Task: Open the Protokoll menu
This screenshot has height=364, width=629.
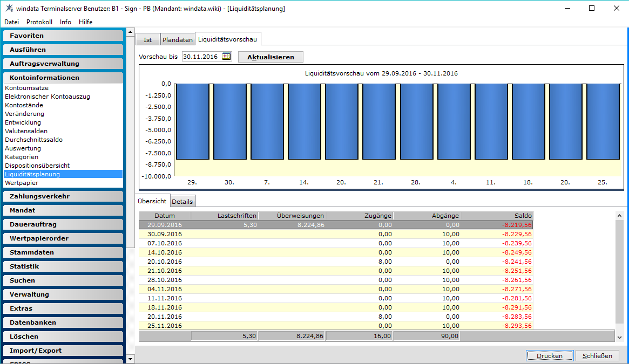Action: (39, 22)
